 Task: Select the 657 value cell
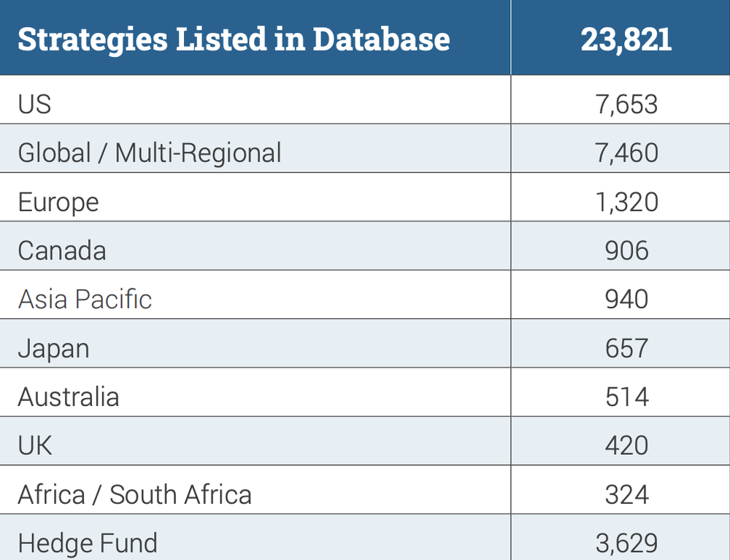[626, 348]
